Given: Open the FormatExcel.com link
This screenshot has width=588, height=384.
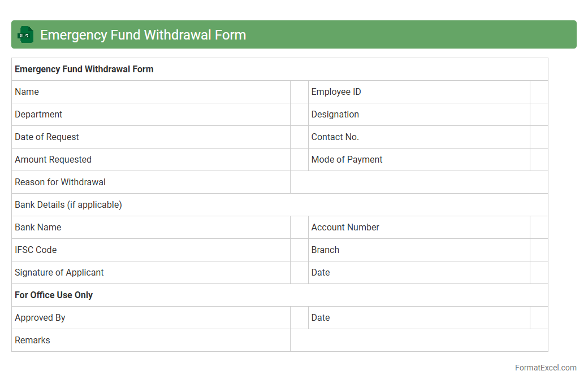Looking at the screenshot, I should tap(545, 368).
